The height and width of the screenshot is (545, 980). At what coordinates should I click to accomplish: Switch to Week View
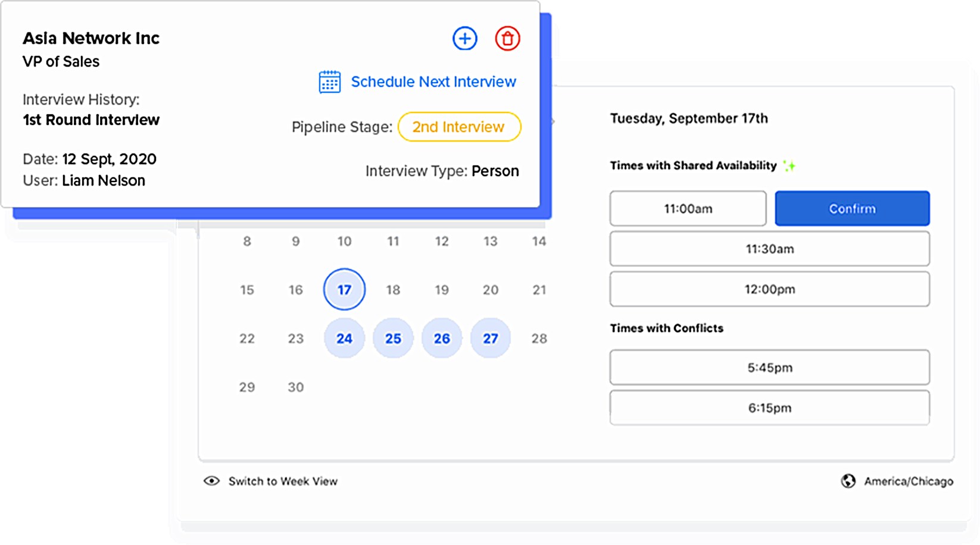[x=283, y=481]
